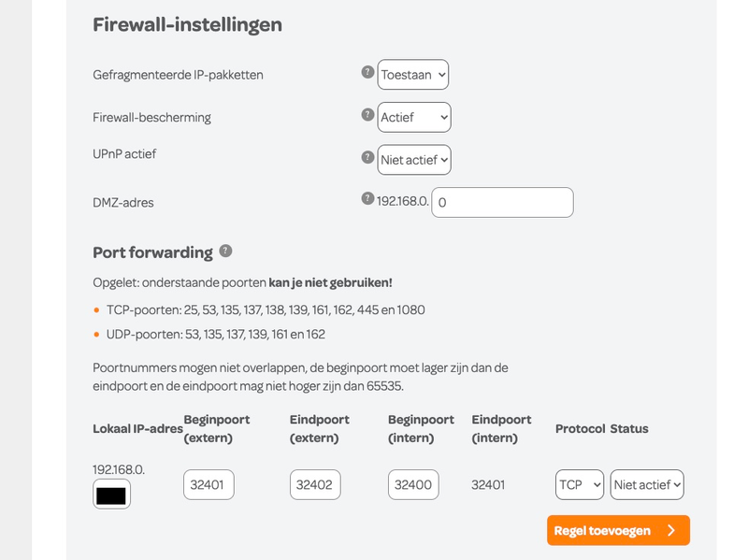Open Port forwarding help tooltip icon
Screen dimensions: 748x560
coord(225,251)
